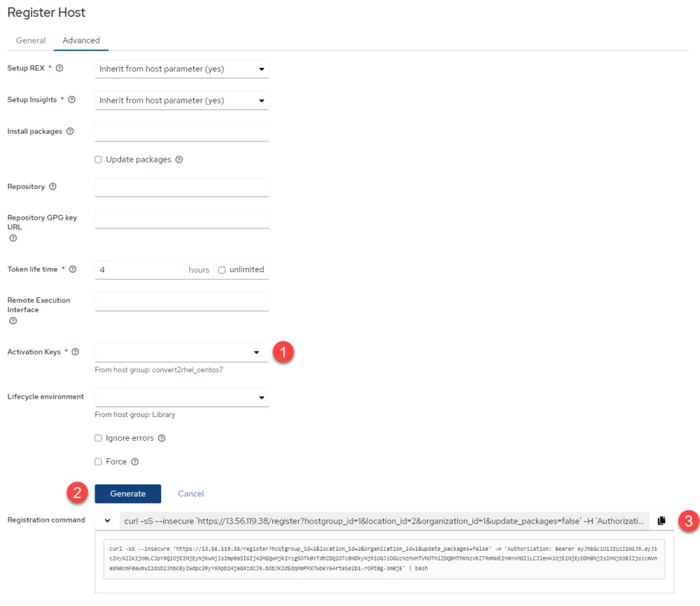Select the Advanced tab
This screenshot has width=700, height=606.
click(x=80, y=41)
